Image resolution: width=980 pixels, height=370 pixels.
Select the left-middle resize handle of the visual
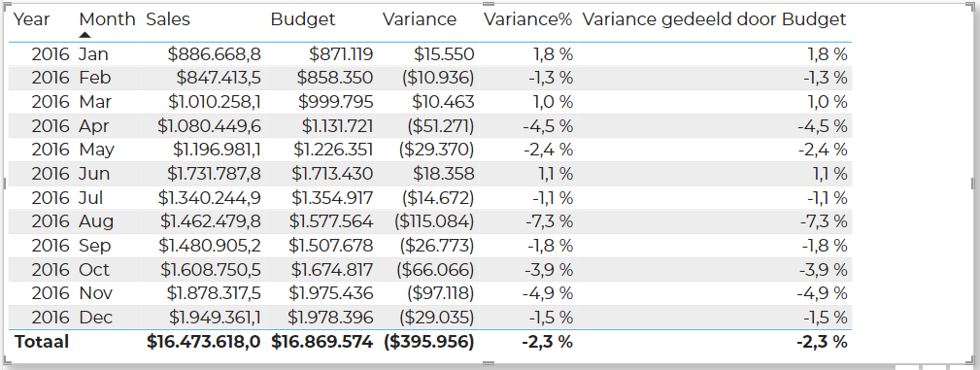click(6, 183)
